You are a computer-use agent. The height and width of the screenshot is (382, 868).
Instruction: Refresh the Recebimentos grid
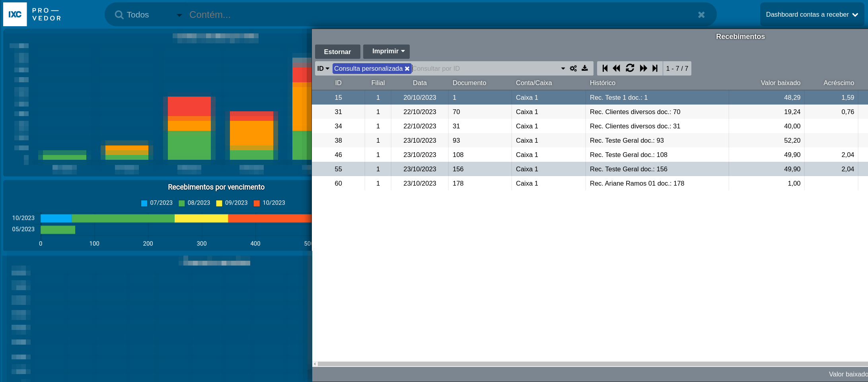[x=630, y=68]
